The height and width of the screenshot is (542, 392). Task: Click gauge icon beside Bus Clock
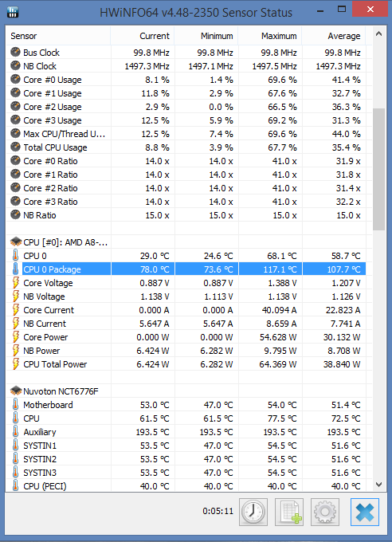(16, 52)
